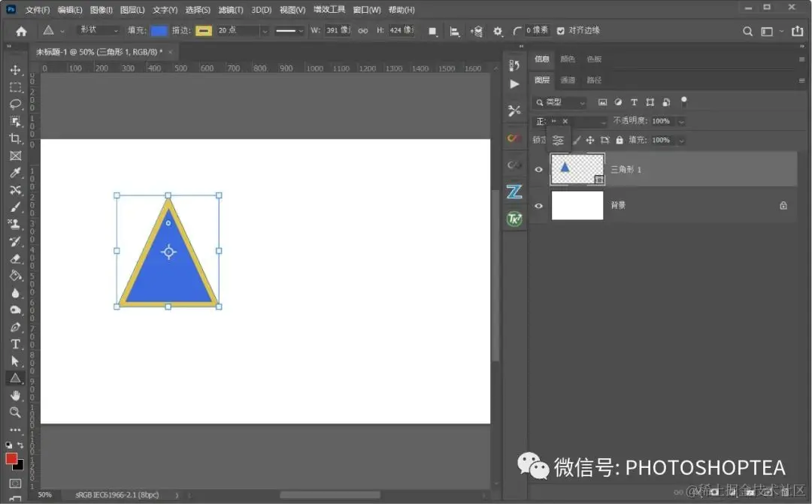Viewport: 812px width, 504px height.
Task: Open path arrangement stack icon
Action: click(476, 31)
